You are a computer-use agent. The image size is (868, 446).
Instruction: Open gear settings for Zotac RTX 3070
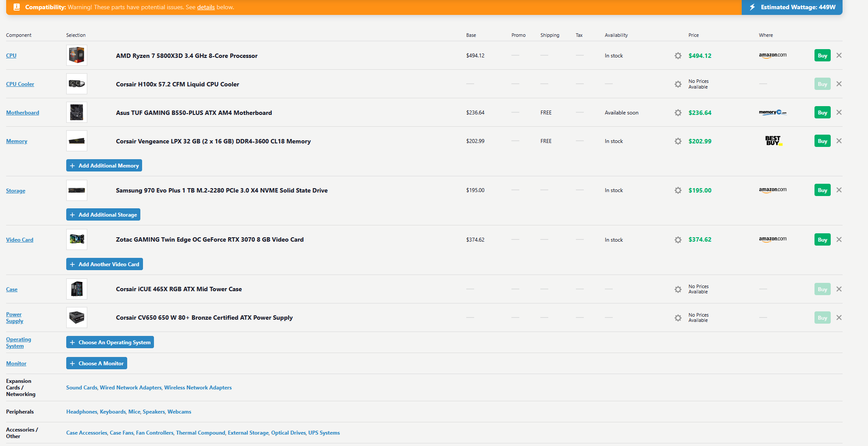click(678, 240)
